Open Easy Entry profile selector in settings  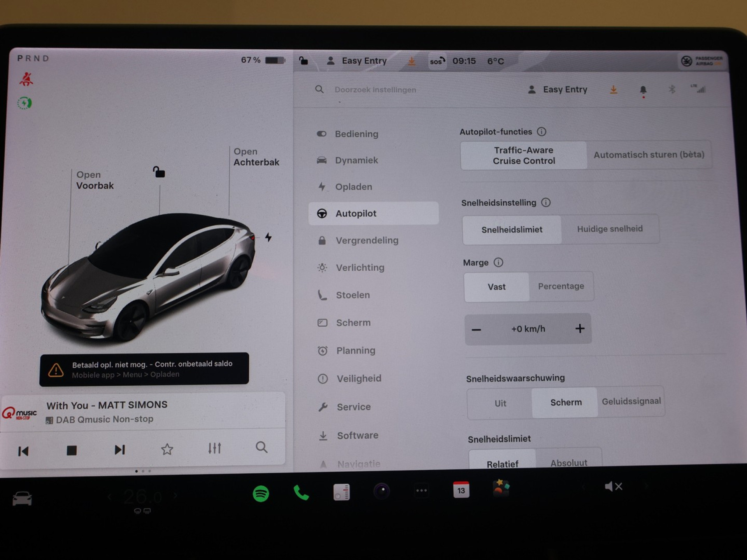557,90
